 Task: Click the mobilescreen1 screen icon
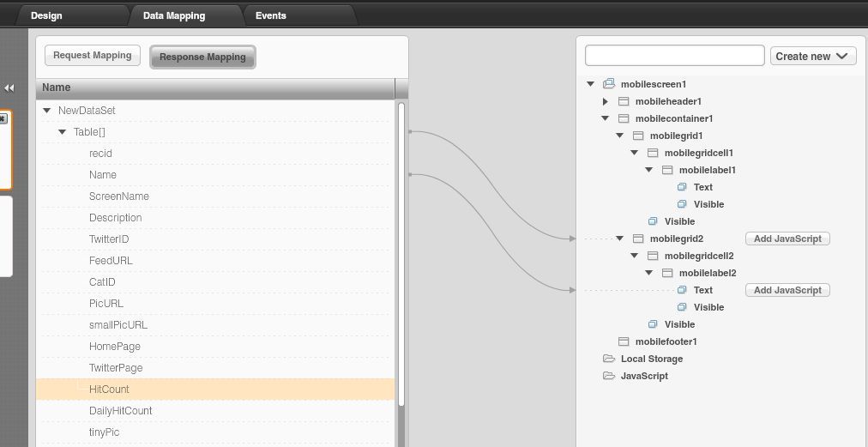tap(609, 84)
